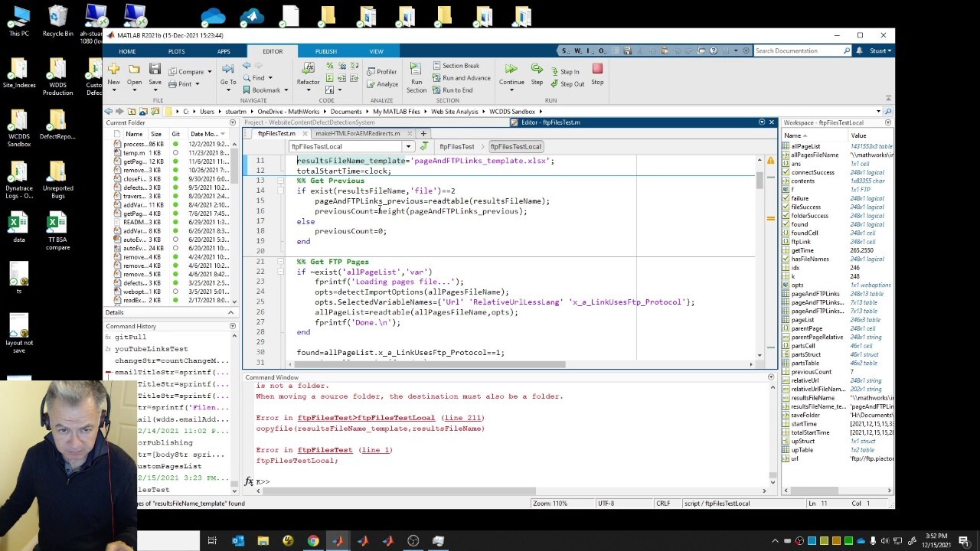Image resolution: width=980 pixels, height=551 pixels.
Task: Expand the Bookmark dropdown arrow
Action: (x=286, y=90)
